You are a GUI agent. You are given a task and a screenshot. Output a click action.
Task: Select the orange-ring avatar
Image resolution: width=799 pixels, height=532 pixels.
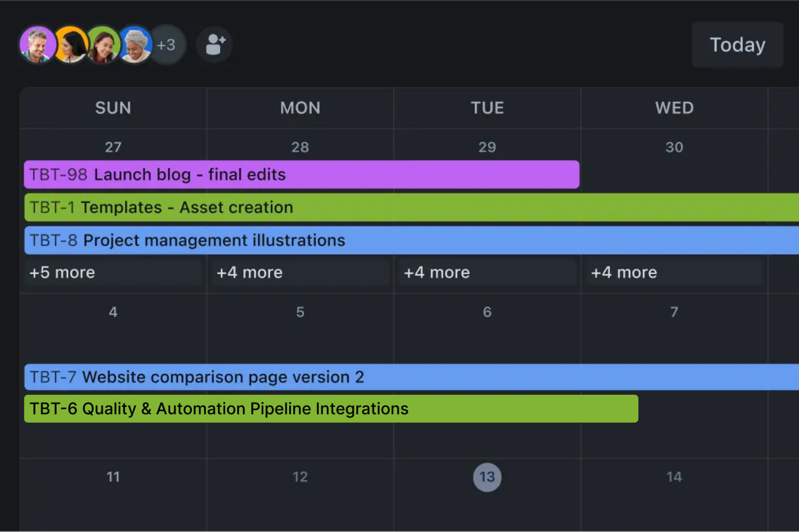point(70,44)
